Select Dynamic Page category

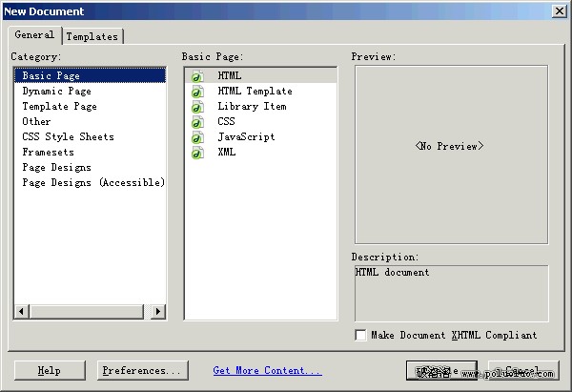(x=57, y=92)
